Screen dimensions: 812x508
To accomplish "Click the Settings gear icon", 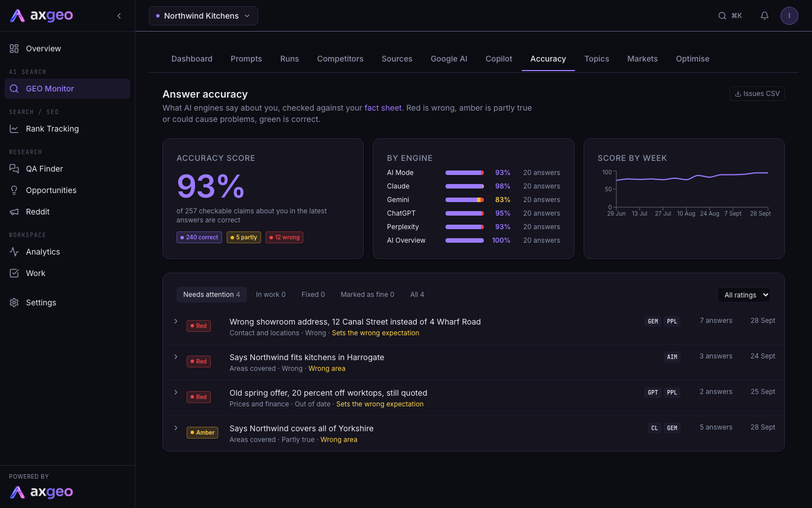I will (x=14, y=303).
